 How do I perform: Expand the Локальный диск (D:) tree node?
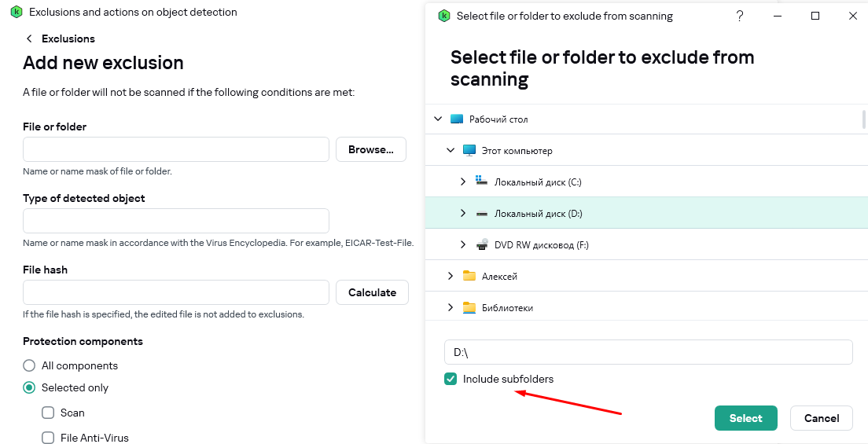coord(463,213)
